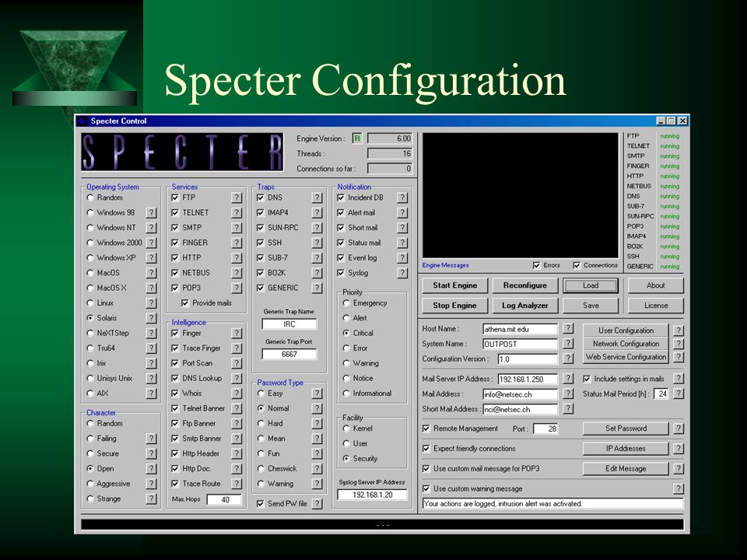747x560 pixels.
Task: Click the Edit Message button
Action: tap(626, 468)
